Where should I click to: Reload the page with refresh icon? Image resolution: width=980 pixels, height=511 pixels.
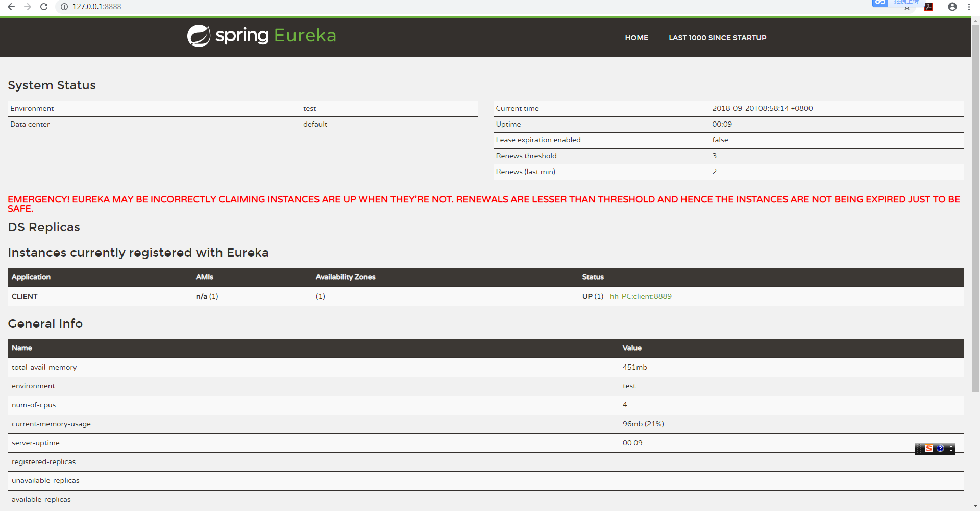(x=44, y=7)
